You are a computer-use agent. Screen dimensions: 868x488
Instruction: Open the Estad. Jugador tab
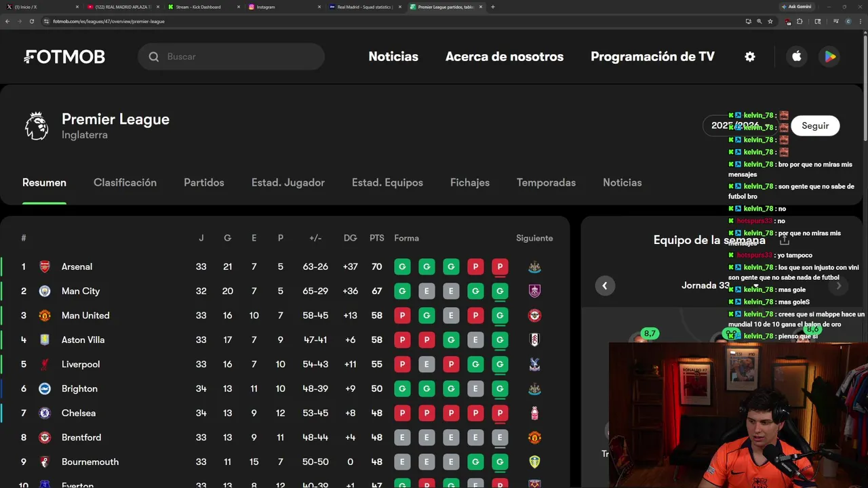pyautogui.click(x=288, y=182)
